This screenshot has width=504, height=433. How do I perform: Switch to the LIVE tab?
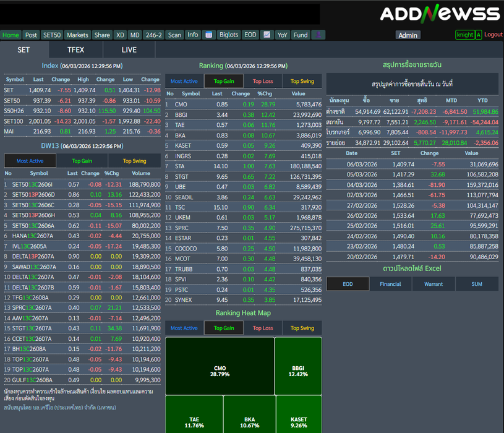point(129,49)
